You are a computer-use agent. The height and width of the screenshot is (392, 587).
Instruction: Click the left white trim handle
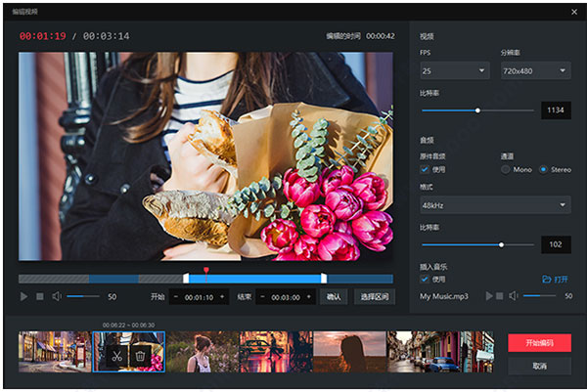[186, 279]
